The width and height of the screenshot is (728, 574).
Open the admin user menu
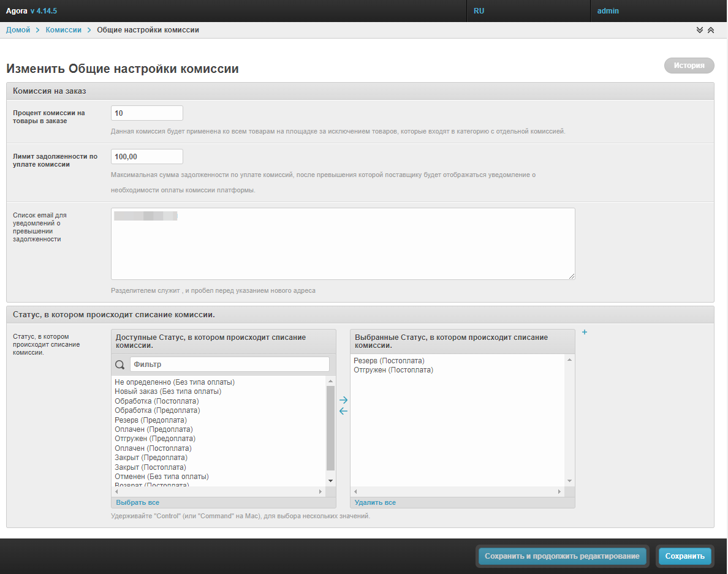click(x=608, y=11)
